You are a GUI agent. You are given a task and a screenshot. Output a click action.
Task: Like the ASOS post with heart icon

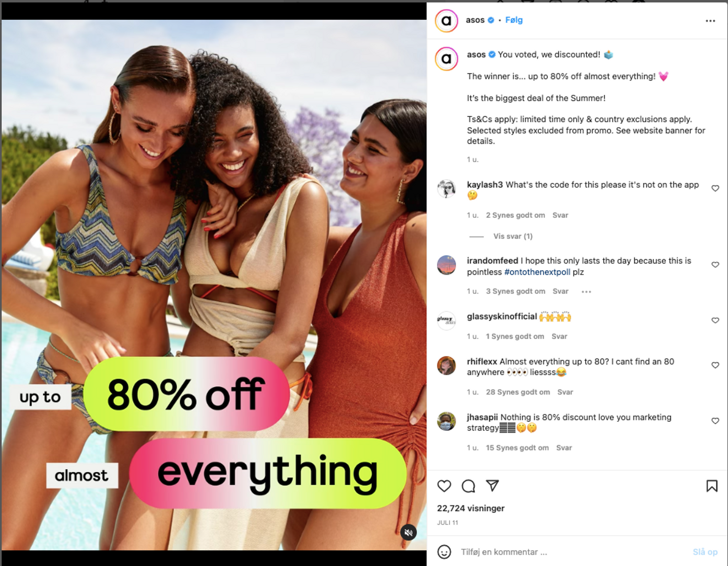click(x=444, y=486)
